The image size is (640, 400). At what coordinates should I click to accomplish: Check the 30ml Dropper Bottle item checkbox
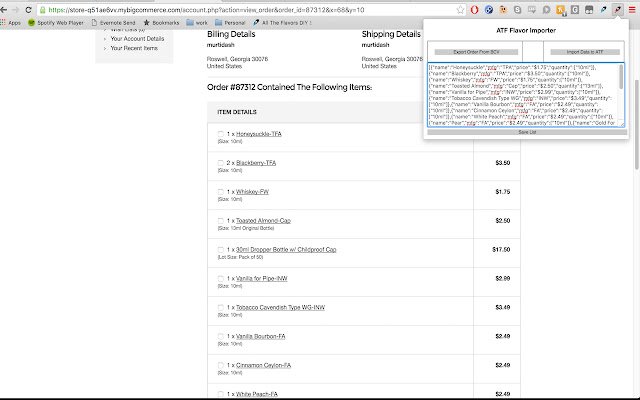click(x=220, y=250)
